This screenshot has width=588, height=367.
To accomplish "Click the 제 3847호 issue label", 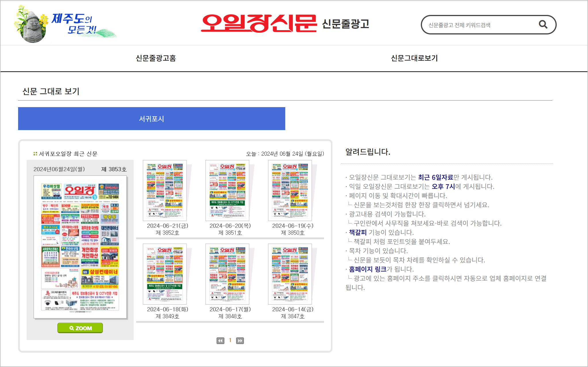I will [293, 316].
